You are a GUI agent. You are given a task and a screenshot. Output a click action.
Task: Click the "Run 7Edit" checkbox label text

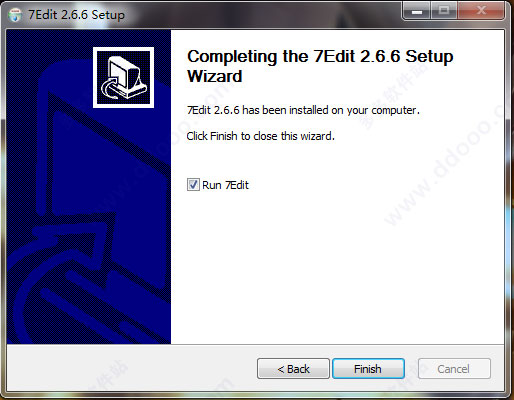tap(225, 185)
